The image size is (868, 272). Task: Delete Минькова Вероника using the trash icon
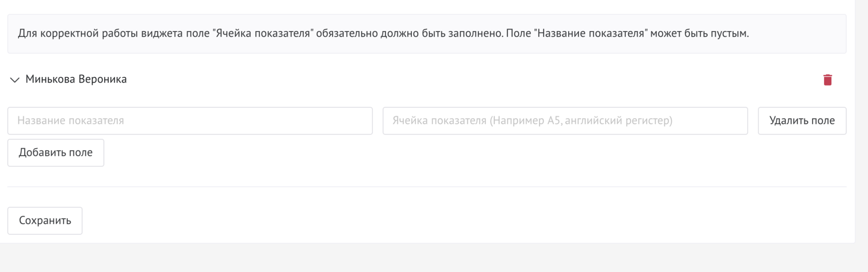point(827,79)
